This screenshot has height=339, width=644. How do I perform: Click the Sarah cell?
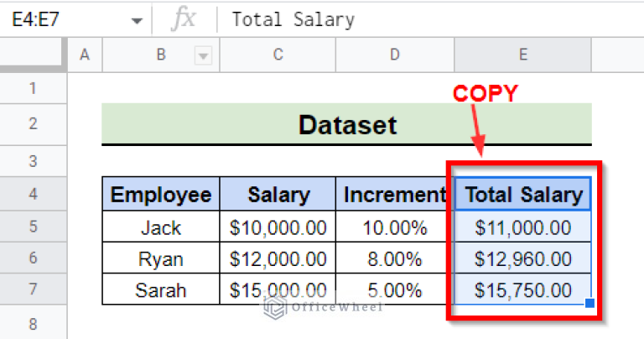click(x=161, y=289)
